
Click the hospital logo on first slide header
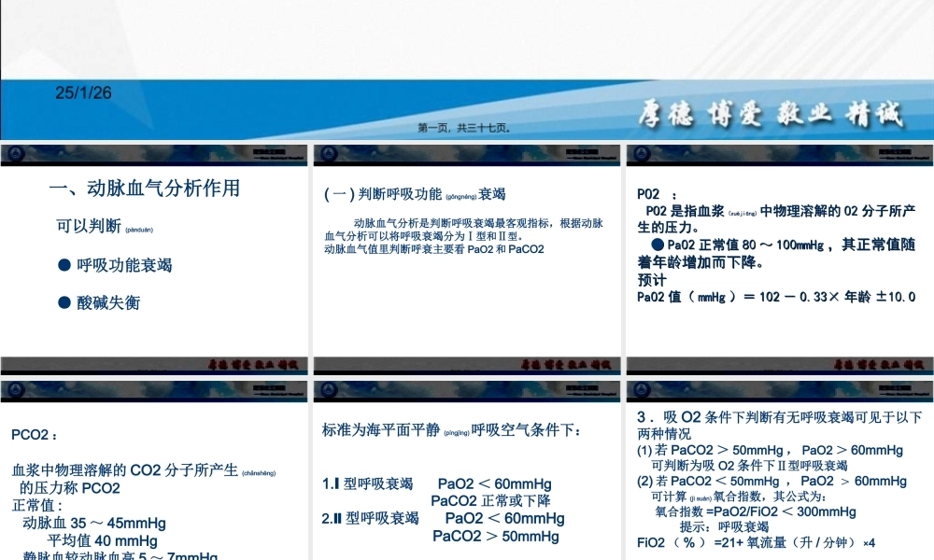coord(16,152)
